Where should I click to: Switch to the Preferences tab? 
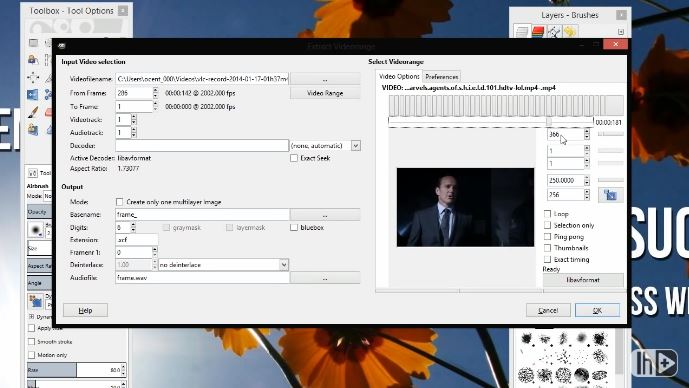click(x=442, y=76)
